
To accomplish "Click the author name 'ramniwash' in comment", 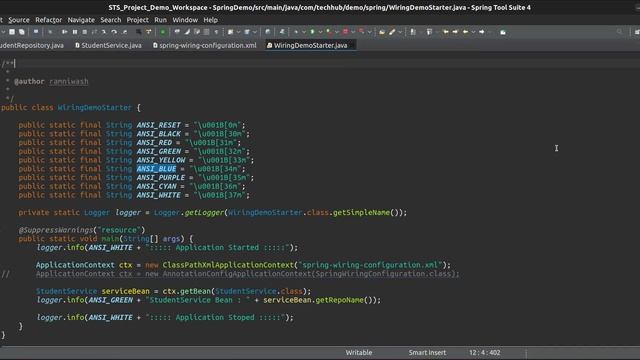I will (x=69, y=81).
